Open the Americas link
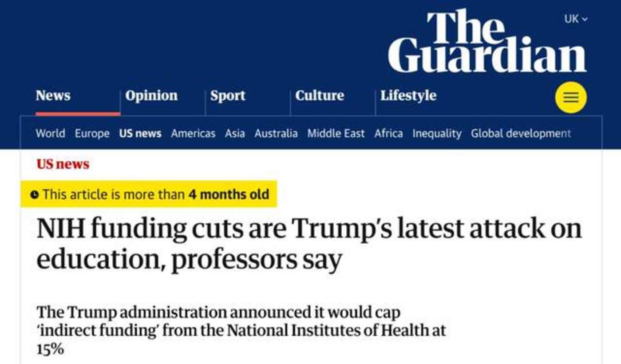 click(193, 133)
